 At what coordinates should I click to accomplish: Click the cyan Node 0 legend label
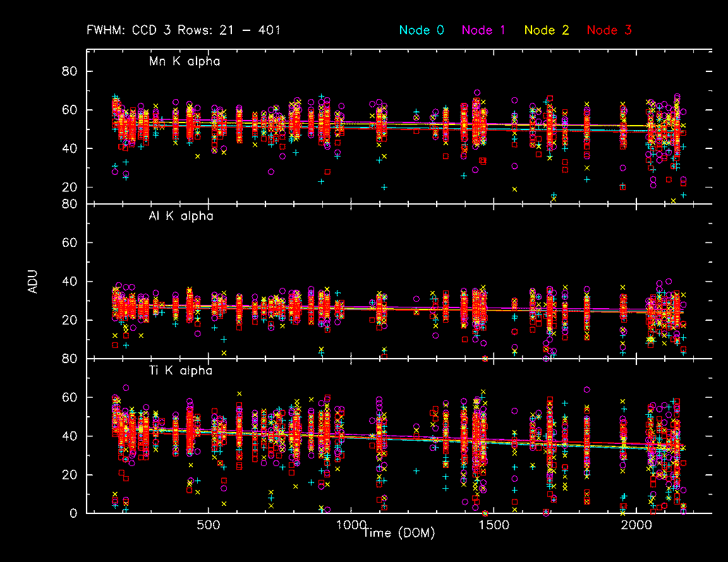(423, 30)
